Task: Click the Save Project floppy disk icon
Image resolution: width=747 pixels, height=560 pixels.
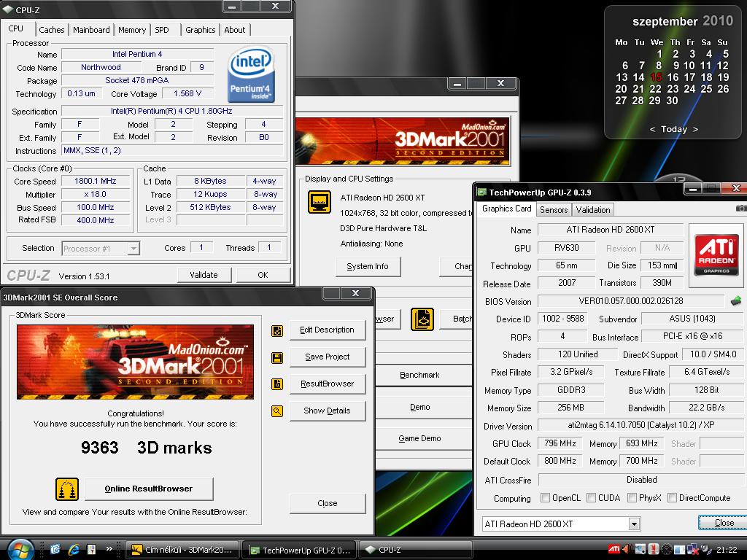Action: 277,357
